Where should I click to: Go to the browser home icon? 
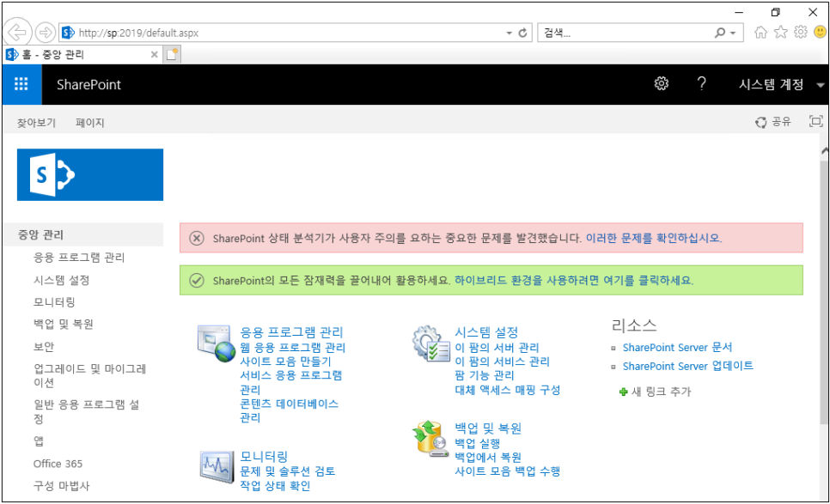tap(760, 33)
